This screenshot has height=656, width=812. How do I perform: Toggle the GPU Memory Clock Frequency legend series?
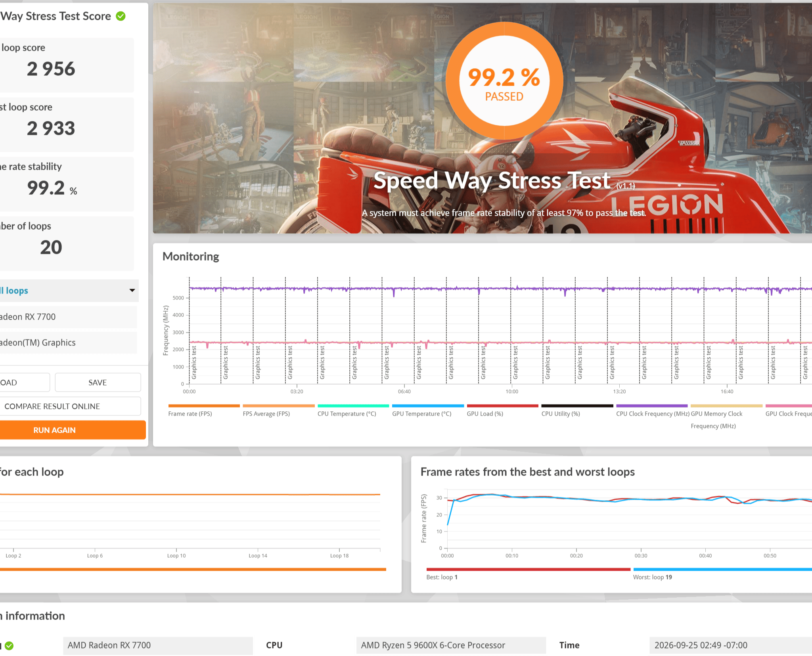726,417
